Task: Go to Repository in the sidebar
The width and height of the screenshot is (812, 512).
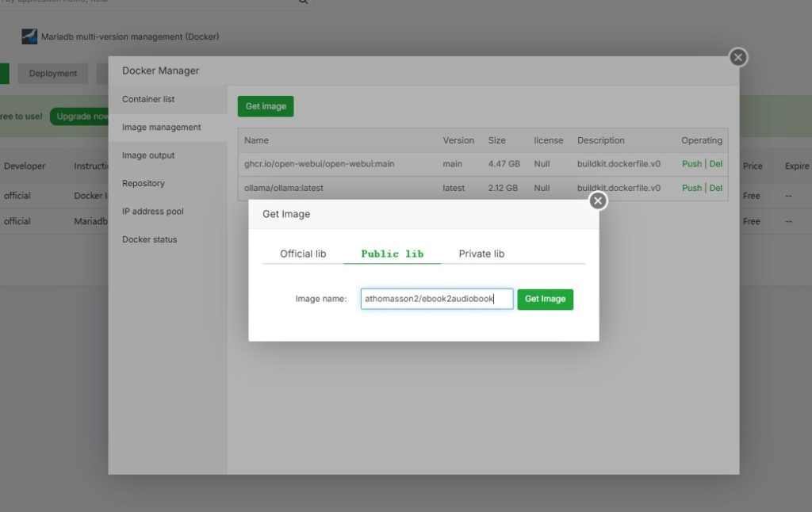Action: [168, 183]
